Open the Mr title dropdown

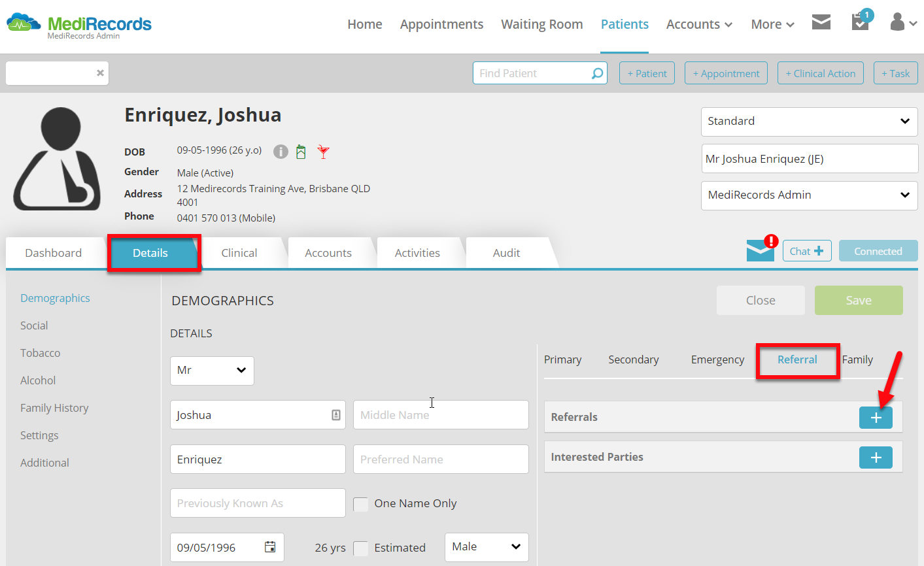click(212, 371)
